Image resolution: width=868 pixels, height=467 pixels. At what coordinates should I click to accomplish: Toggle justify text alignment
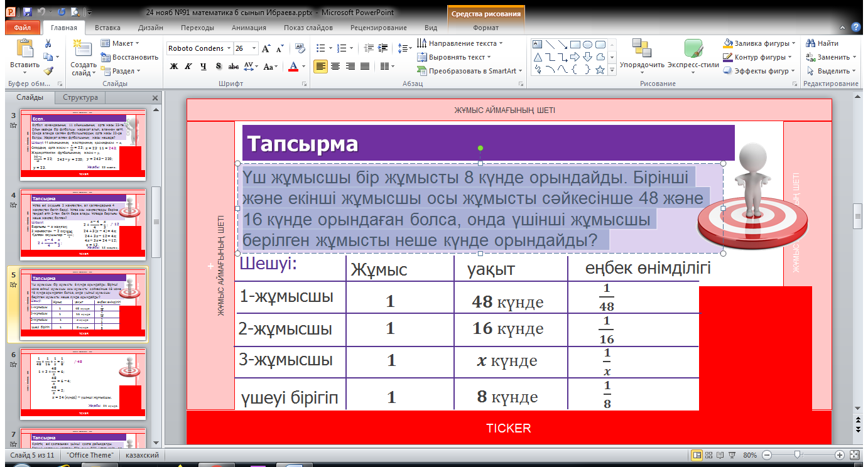[x=364, y=67]
